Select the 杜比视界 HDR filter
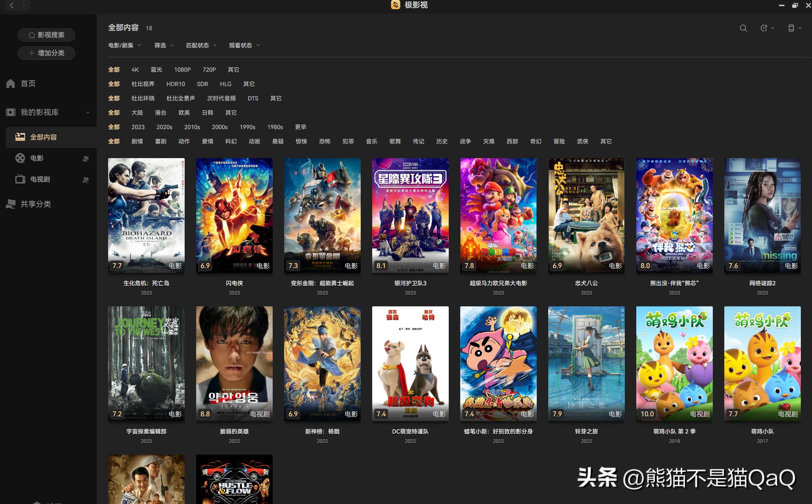Screen dimensions: 812x504 (x=143, y=84)
